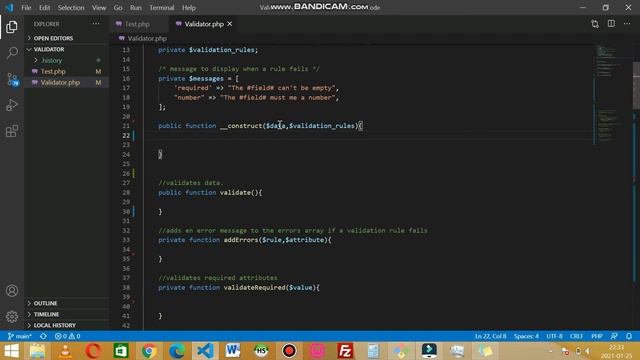Change line ending via CRLF indicator
The height and width of the screenshot is (360, 640).
[x=576, y=336]
